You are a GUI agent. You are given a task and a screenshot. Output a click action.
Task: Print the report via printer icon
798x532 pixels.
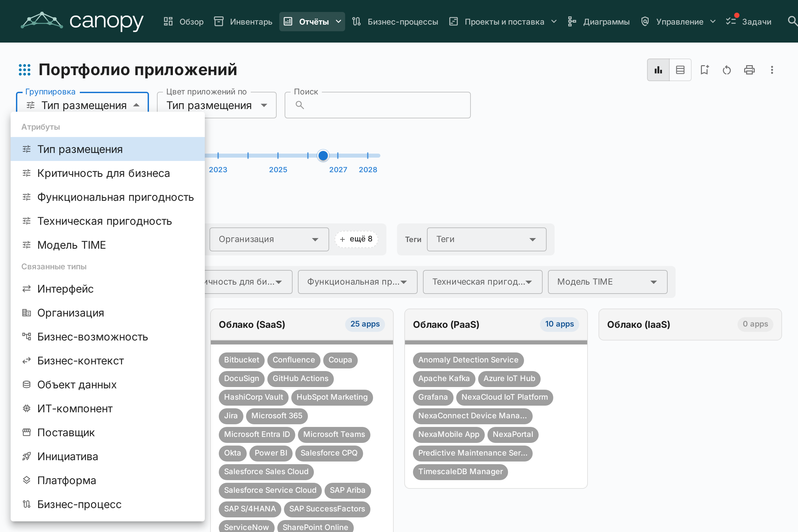click(749, 70)
